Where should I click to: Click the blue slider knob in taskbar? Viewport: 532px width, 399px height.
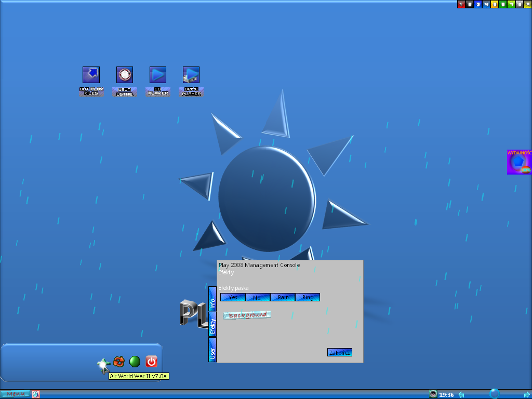pyautogui.click(x=494, y=394)
